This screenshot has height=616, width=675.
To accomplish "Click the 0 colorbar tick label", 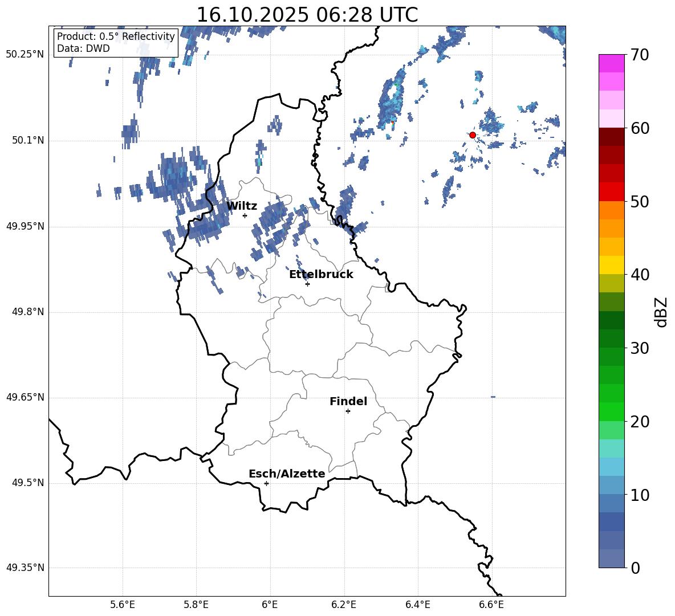I will 635,568.
